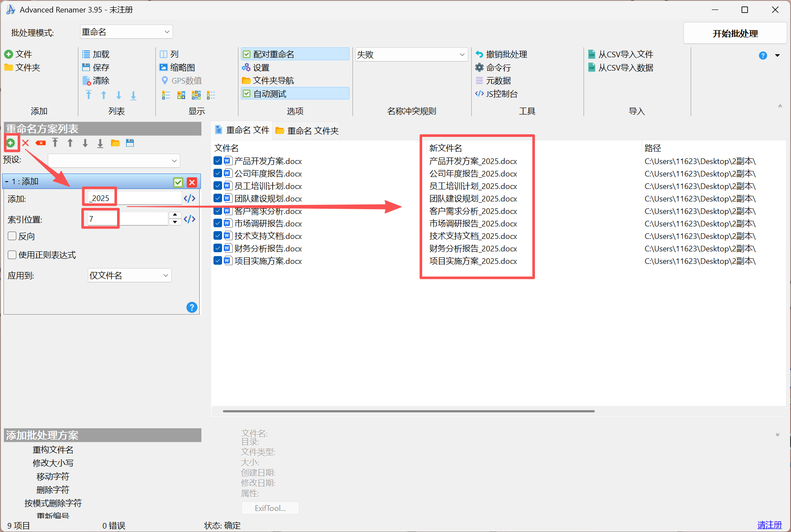Toggle the green enable-method checkbox
The width and height of the screenshot is (791, 532).
click(178, 182)
